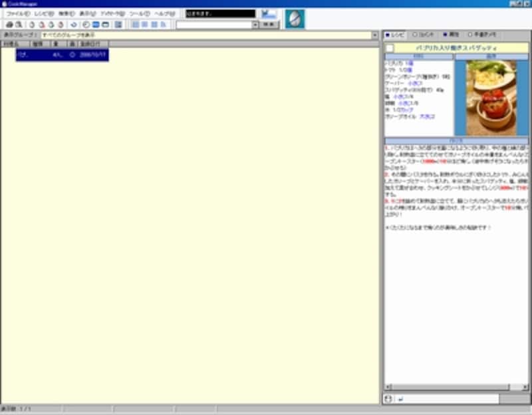Image resolution: width=532 pixels, height=415 pixels.
Task: Click the print preview magnifier icon
Action: 18,25
